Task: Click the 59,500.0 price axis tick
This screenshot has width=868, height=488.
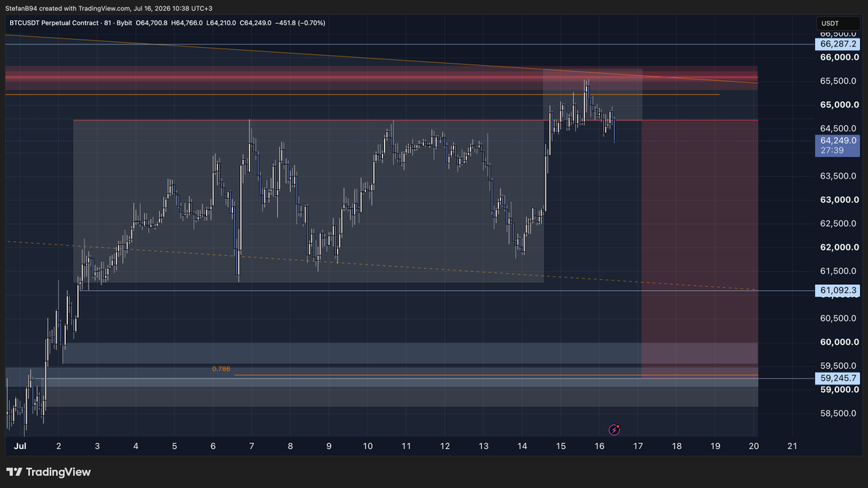Action: [x=840, y=366]
